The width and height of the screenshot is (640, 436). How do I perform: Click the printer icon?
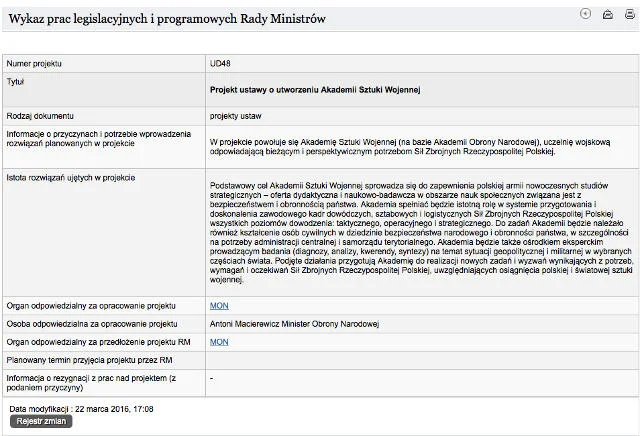(x=630, y=14)
